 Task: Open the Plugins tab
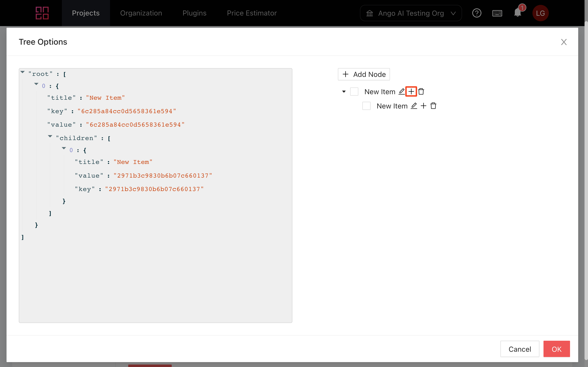pyautogui.click(x=194, y=13)
